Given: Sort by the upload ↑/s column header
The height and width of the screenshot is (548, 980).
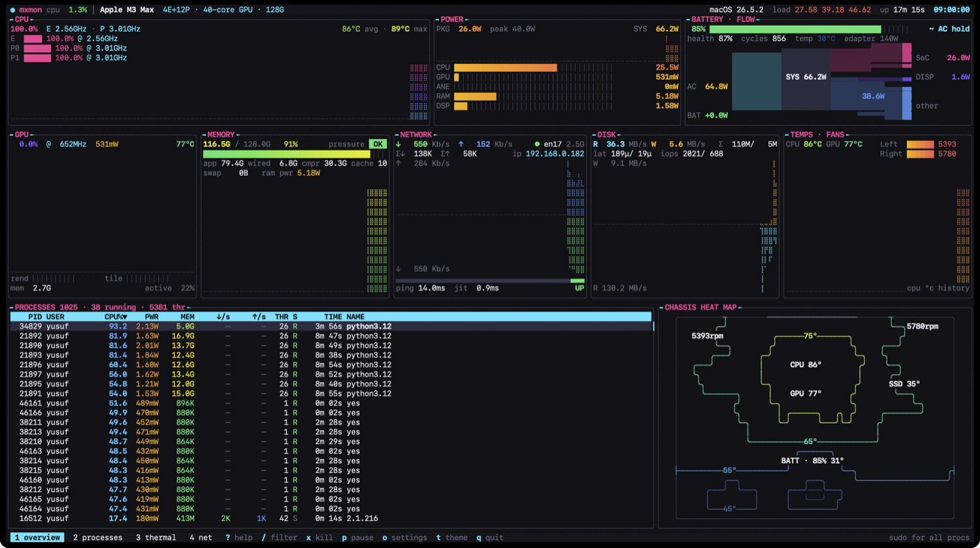Looking at the screenshot, I should point(259,317).
